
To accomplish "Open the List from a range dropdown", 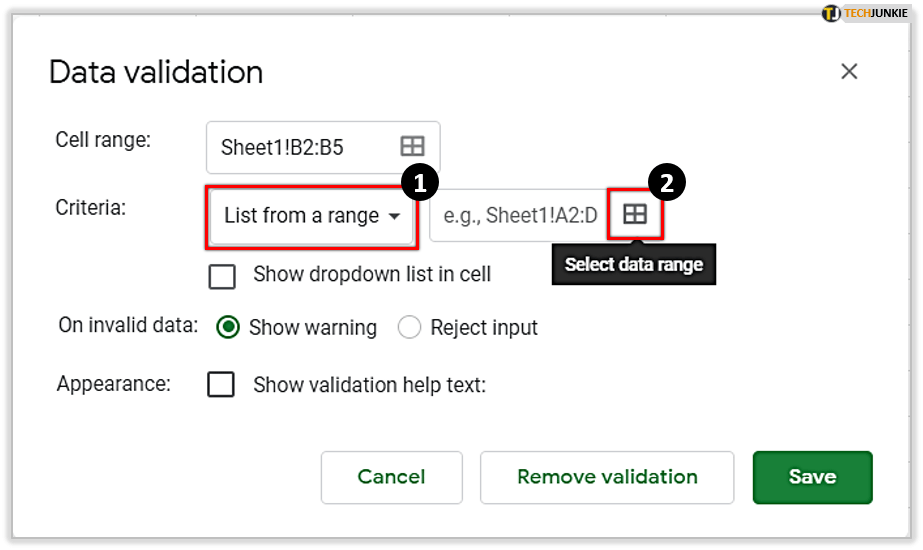I will coord(311,216).
